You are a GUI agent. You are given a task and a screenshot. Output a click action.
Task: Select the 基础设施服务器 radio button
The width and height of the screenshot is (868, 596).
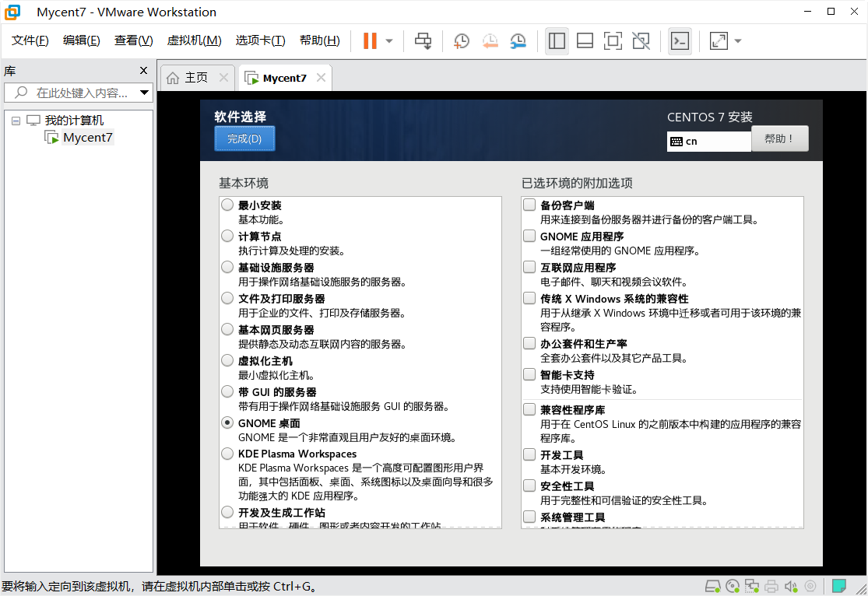point(227,267)
